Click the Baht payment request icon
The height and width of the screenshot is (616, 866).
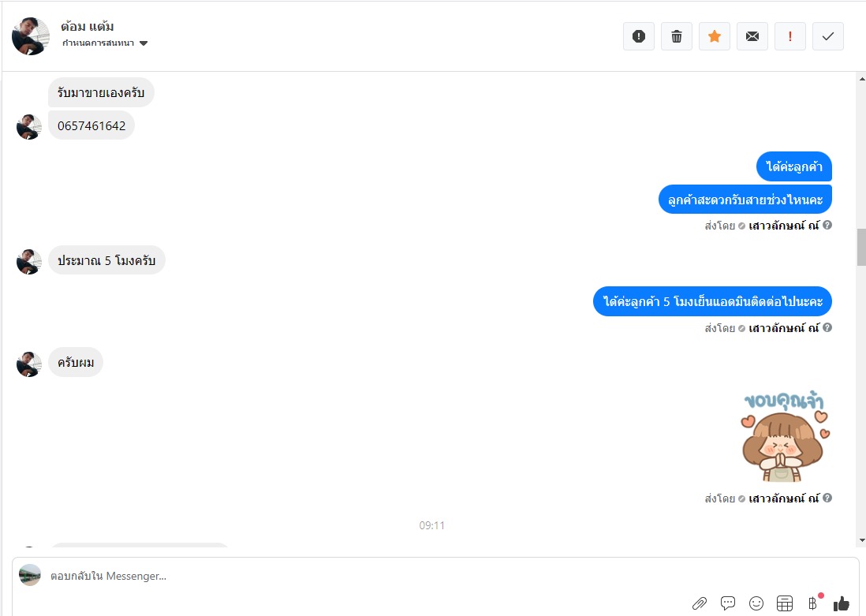pos(812,603)
